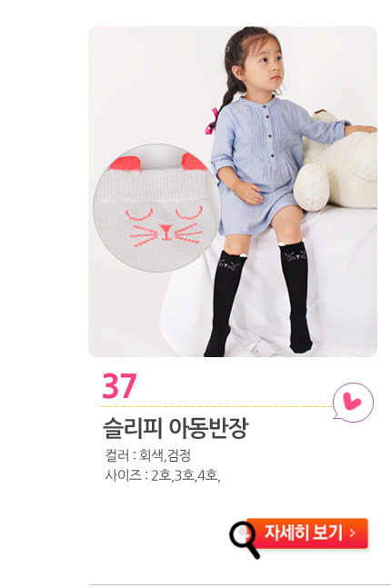Viewport: 391px width, 588px height.
Task: Select product rank number 37
Action: click(119, 386)
